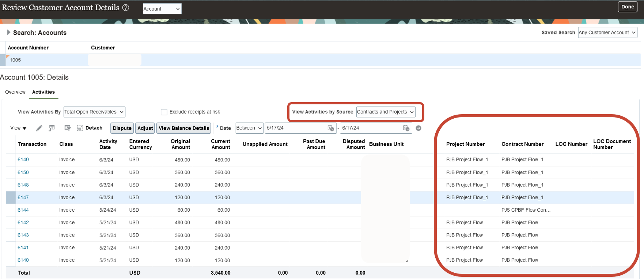Open the View menu in table toolbar
The width and height of the screenshot is (644, 279).
pyautogui.click(x=18, y=128)
